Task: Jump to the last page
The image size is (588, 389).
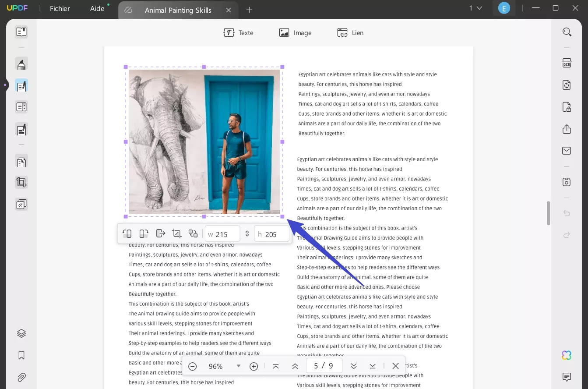Action: [x=373, y=366]
